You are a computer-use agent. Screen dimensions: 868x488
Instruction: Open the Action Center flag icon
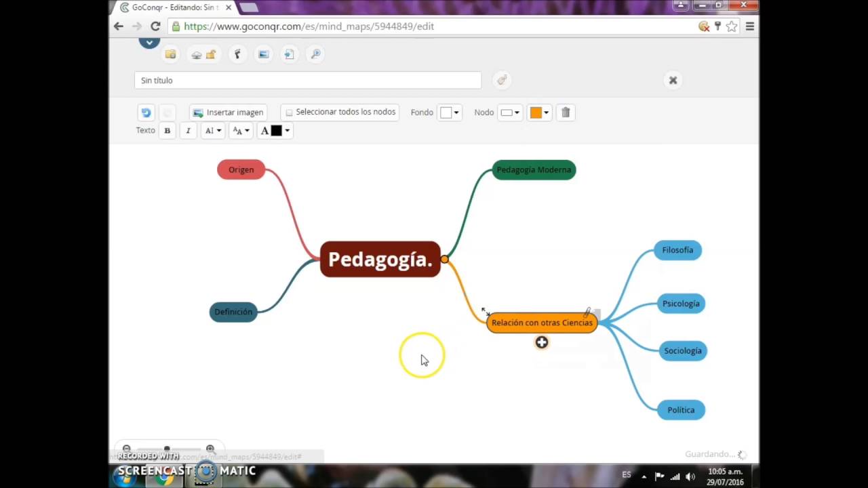click(659, 476)
